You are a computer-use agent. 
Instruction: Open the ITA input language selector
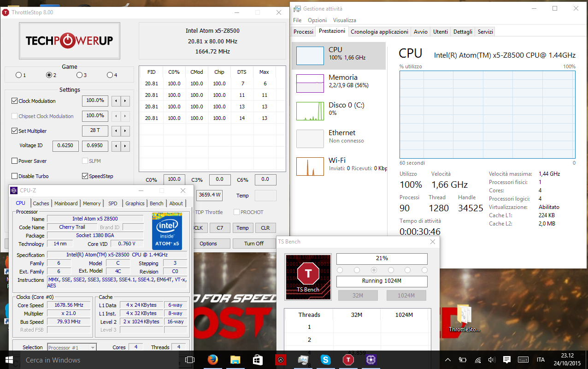(541, 360)
